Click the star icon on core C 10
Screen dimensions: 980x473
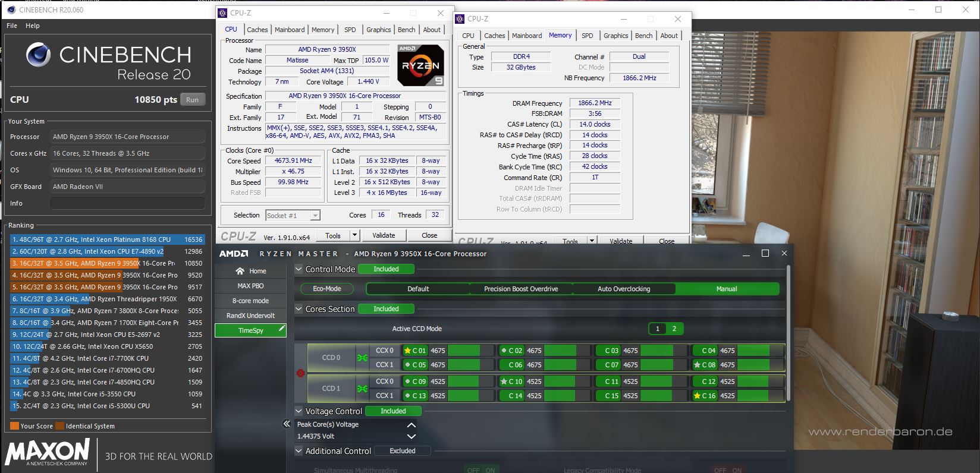[x=504, y=381]
